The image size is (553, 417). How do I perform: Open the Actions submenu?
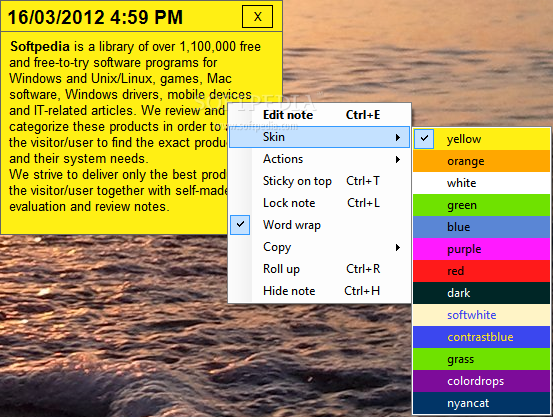click(x=320, y=159)
